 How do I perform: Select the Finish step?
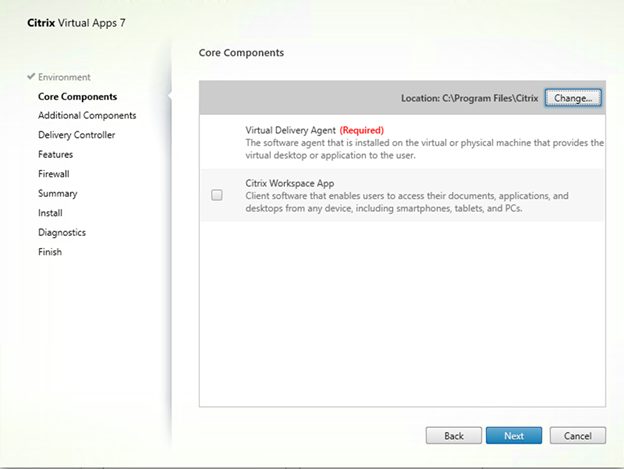click(x=50, y=252)
